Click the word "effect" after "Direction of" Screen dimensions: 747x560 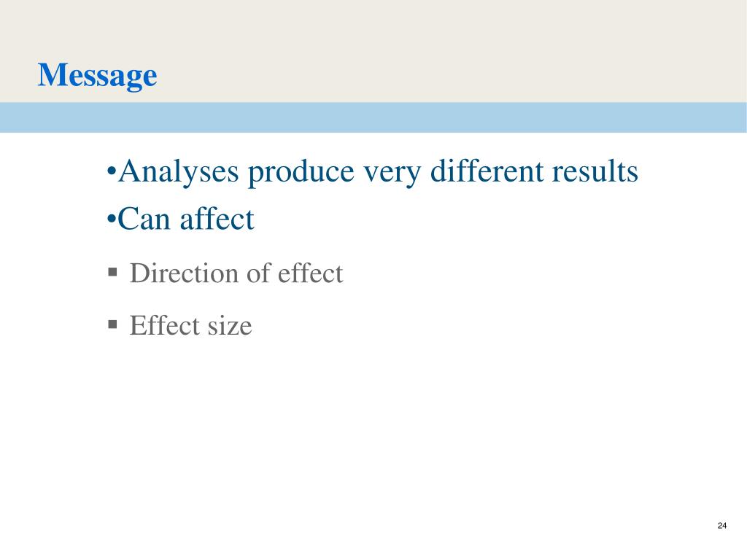[x=310, y=273]
